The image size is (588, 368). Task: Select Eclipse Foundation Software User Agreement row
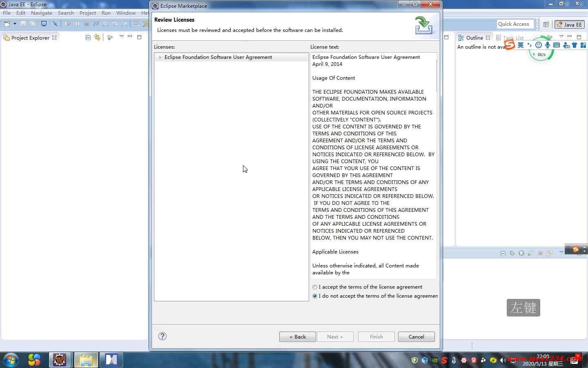click(231, 57)
